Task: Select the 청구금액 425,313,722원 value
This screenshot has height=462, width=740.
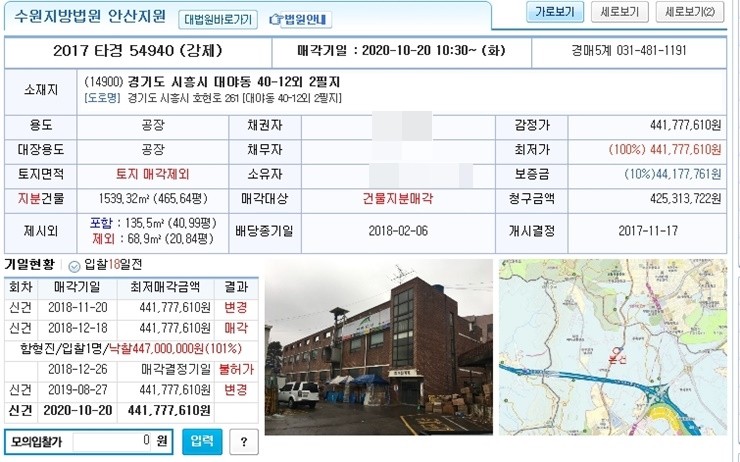Action: pyautogui.click(x=685, y=199)
